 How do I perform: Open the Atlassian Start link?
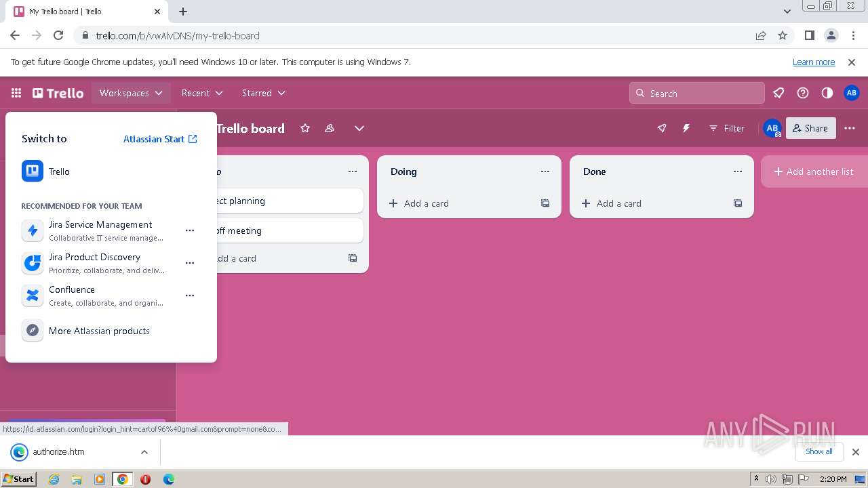tap(160, 139)
